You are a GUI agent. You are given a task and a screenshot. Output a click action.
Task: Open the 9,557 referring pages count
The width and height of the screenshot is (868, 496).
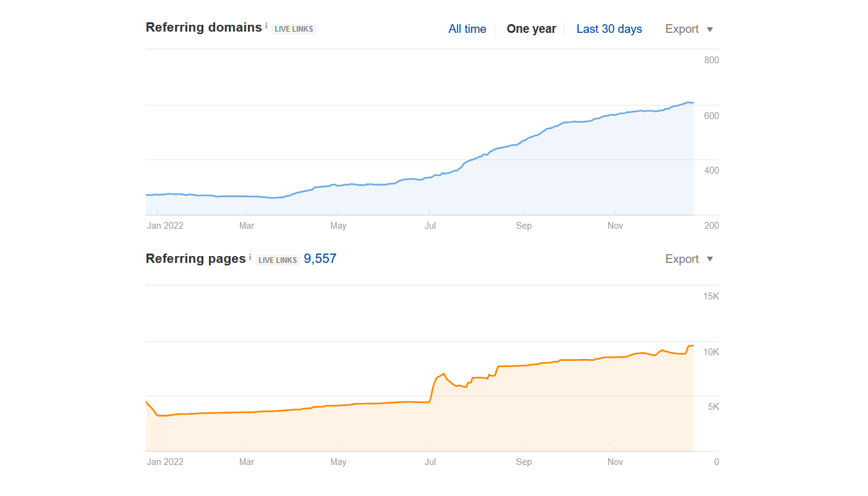coord(320,259)
